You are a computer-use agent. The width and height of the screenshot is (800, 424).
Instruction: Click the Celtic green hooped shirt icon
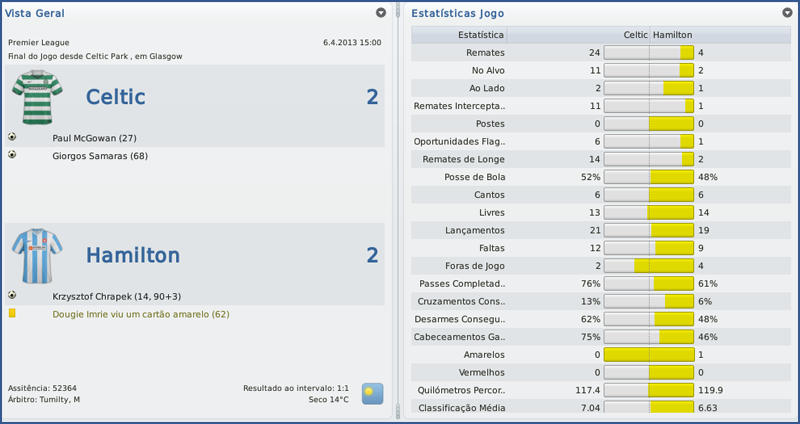pos(37,97)
